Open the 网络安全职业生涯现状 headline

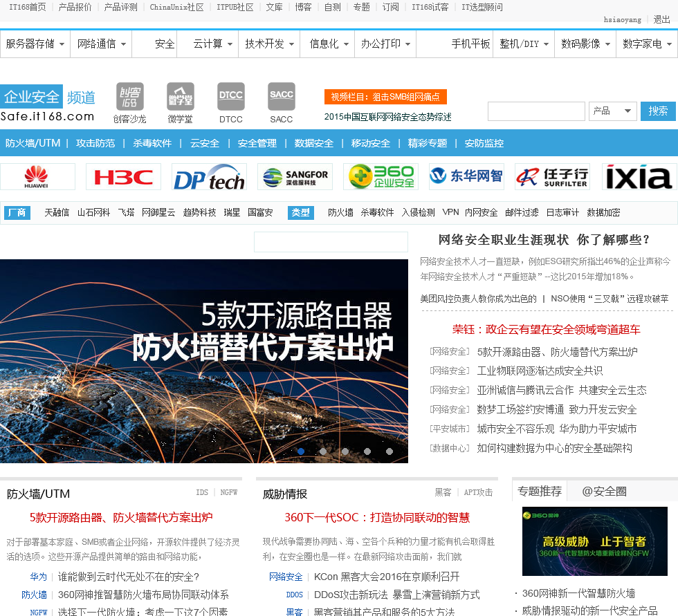[x=544, y=240]
